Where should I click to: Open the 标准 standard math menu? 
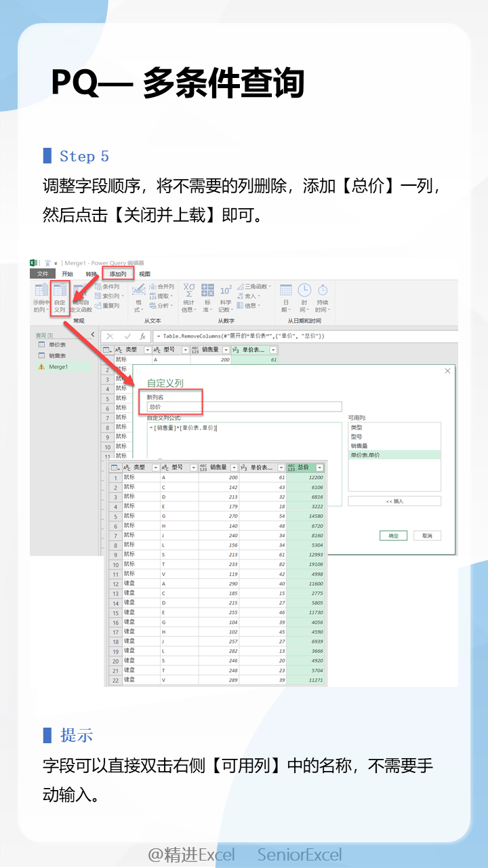tap(207, 298)
